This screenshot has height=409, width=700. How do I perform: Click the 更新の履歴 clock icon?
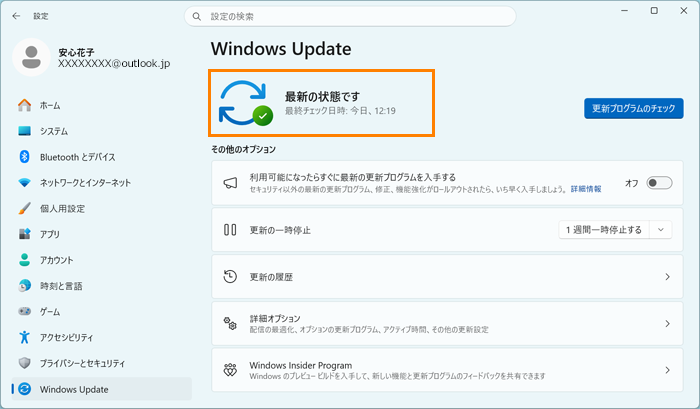click(x=230, y=277)
